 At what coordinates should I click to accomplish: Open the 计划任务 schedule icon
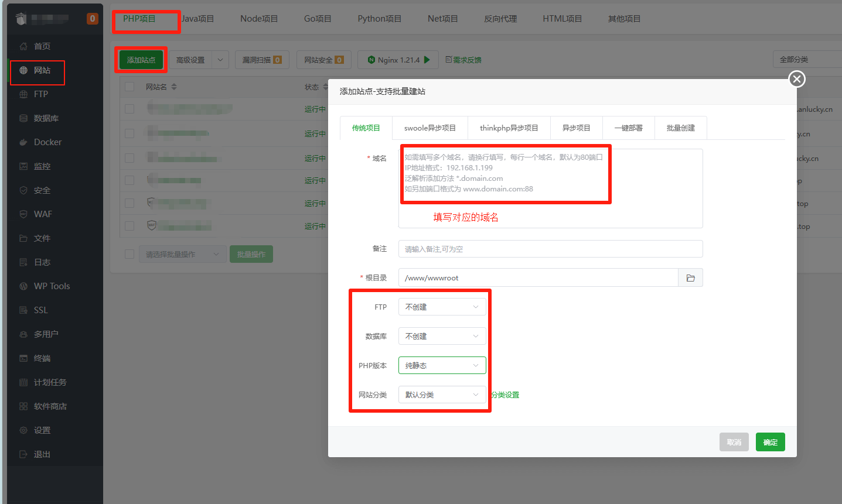coord(23,382)
